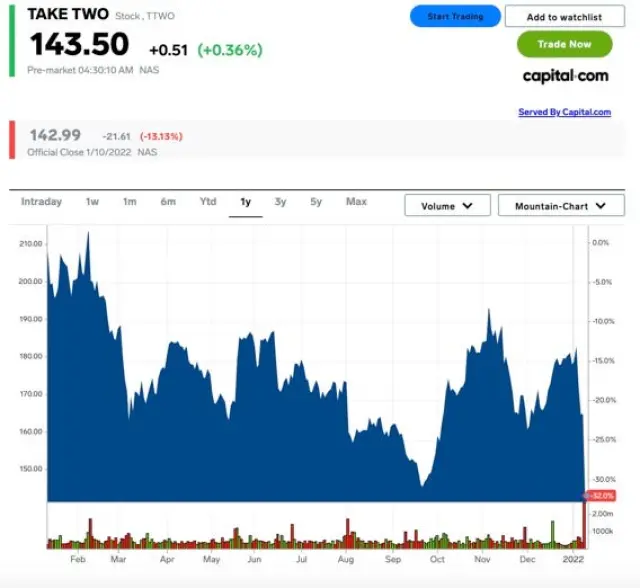Open the Served By Capital.com link
This screenshot has width=640, height=588.
(564, 112)
